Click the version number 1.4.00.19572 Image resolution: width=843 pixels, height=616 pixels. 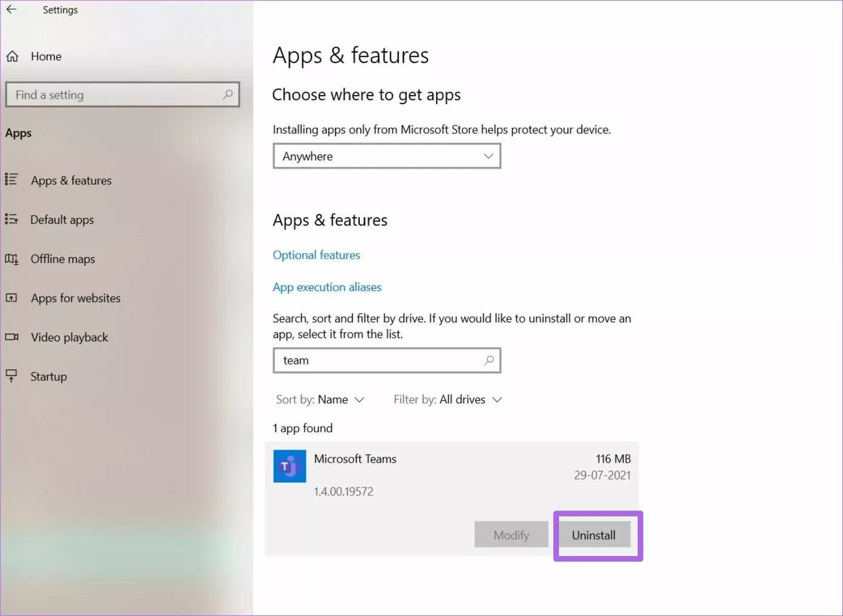(x=343, y=492)
